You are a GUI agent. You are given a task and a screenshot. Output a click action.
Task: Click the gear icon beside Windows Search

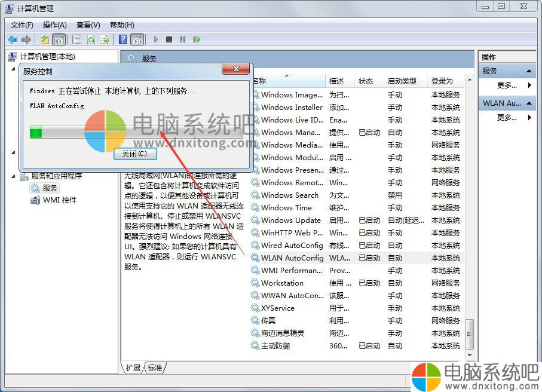255,195
